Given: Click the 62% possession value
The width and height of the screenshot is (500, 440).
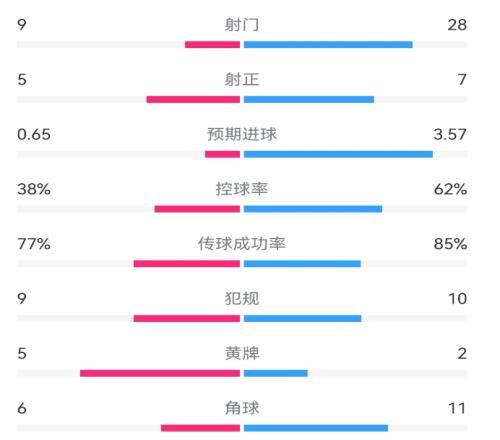Looking at the screenshot, I should pyautogui.click(x=450, y=189).
